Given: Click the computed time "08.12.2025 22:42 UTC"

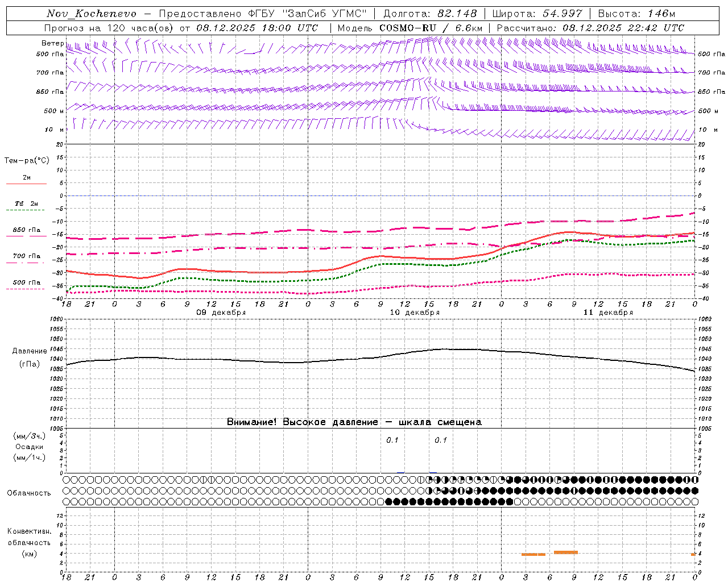Looking at the screenshot, I should point(623,28).
